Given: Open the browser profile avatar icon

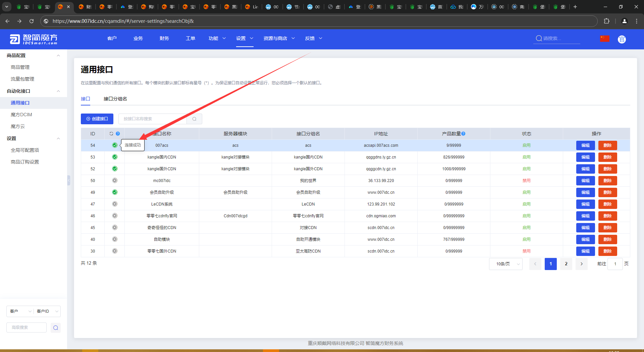Looking at the screenshot, I should pos(625,21).
